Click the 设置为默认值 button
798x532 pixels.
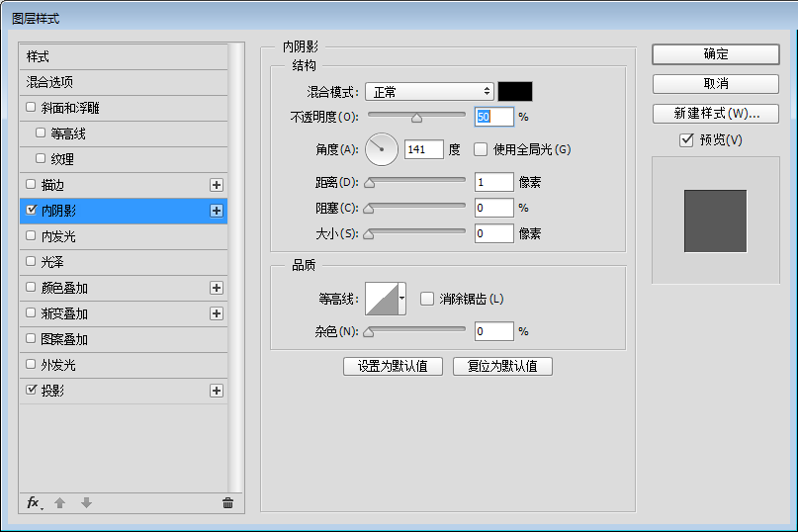(393, 366)
